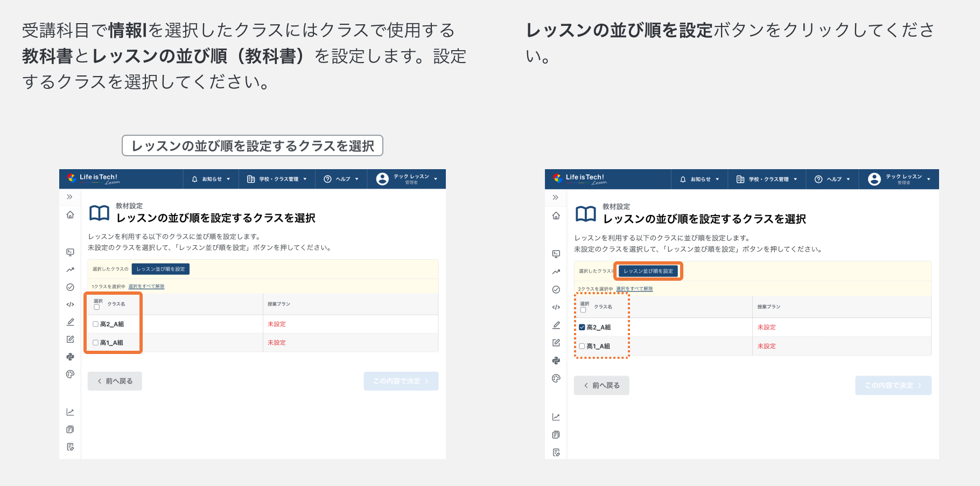Click 未設定 in 高1_A組 row, left screenshot
Screen dimensions: 980x486
277,343
